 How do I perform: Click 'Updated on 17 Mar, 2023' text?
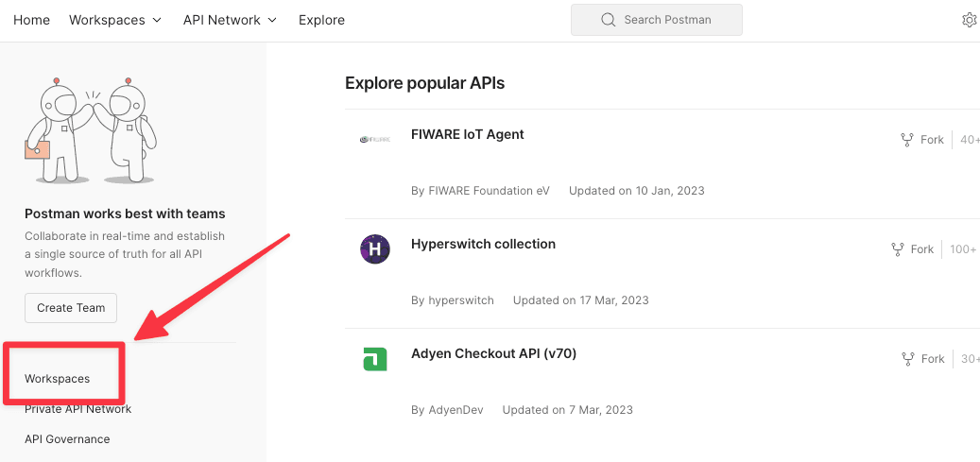point(580,300)
